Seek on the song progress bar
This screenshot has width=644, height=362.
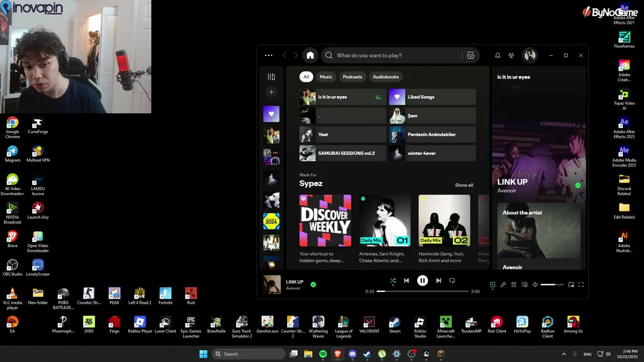tap(423, 292)
